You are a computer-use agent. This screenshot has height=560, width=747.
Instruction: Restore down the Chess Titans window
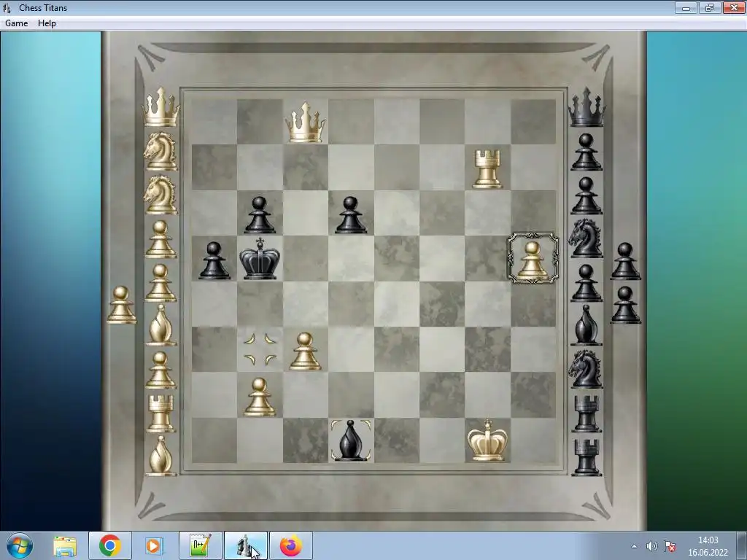[709, 7]
